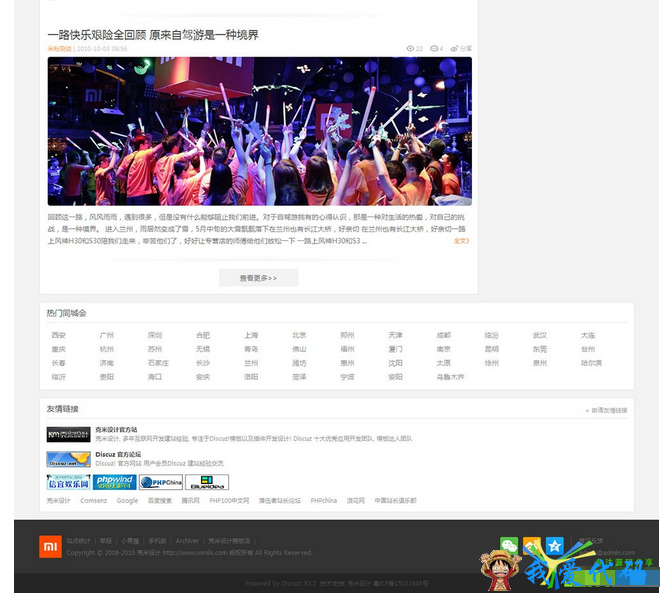This screenshot has width=664, height=596.
Task: Select city 上海
Action: (251, 335)
